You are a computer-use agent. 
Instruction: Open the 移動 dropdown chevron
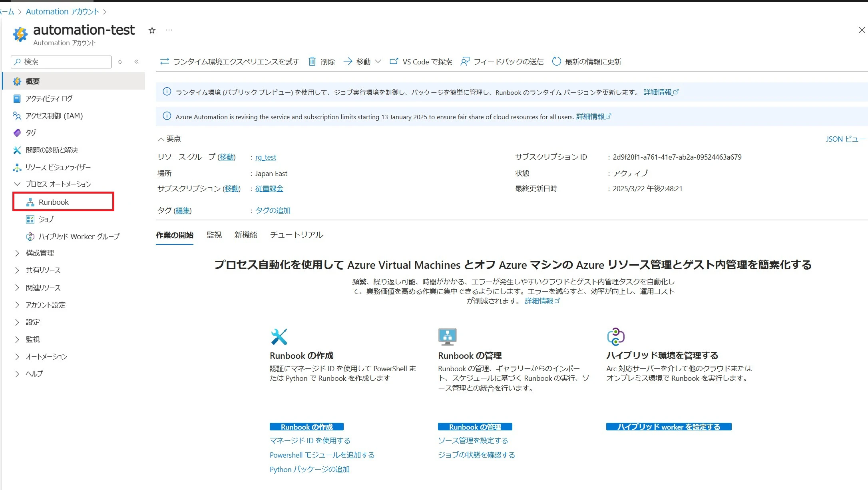click(x=378, y=61)
